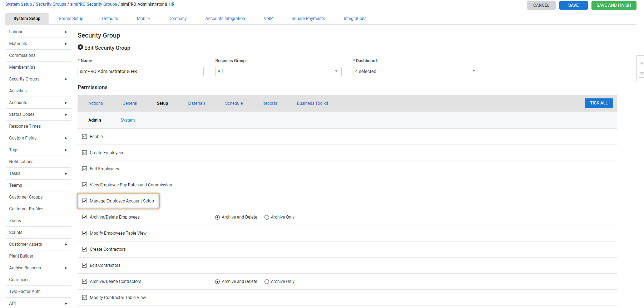The image size is (644, 308).
Task: Follow the simPRO Security Groups breadcrumb
Action: point(94,4)
